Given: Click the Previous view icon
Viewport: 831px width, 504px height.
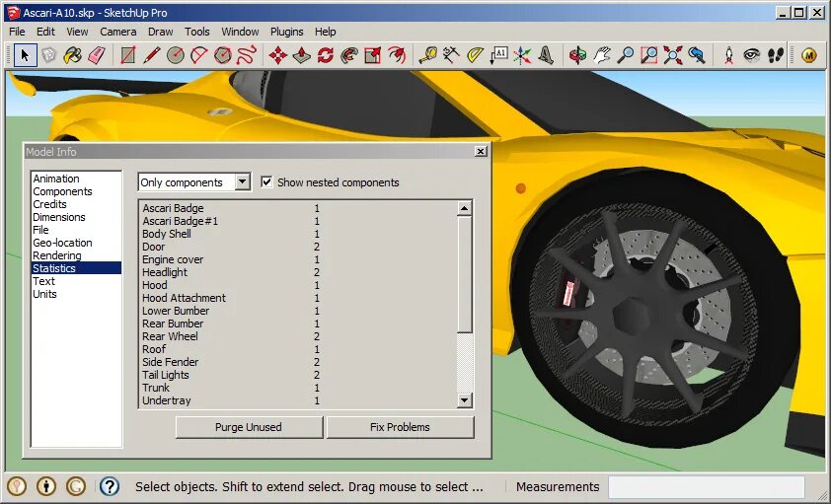Looking at the screenshot, I should click(697, 55).
